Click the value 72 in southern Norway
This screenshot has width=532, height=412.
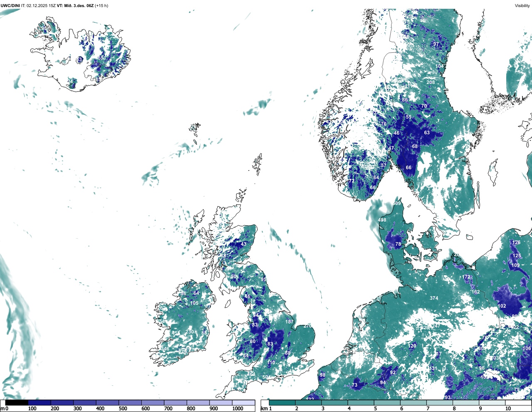pos(351,181)
